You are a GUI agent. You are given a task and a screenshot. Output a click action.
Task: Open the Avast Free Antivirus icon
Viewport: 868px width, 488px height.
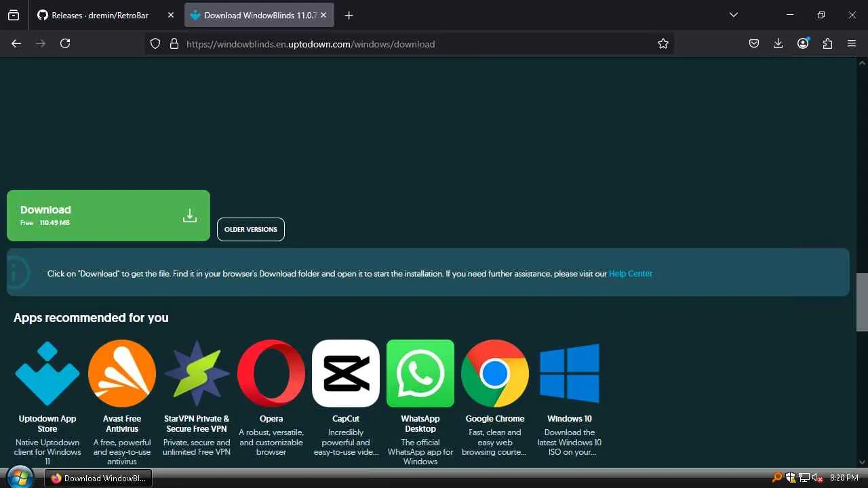click(122, 373)
